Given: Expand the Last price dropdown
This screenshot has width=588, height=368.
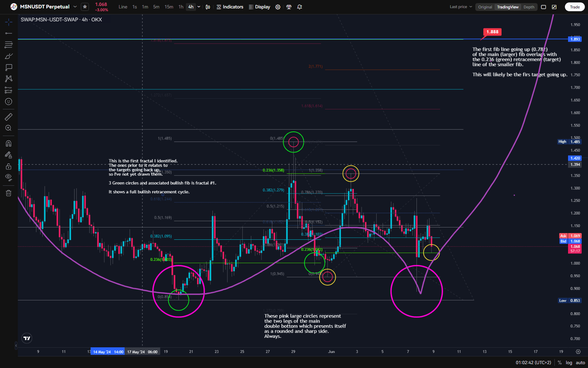Looking at the screenshot, I should [461, 7].
